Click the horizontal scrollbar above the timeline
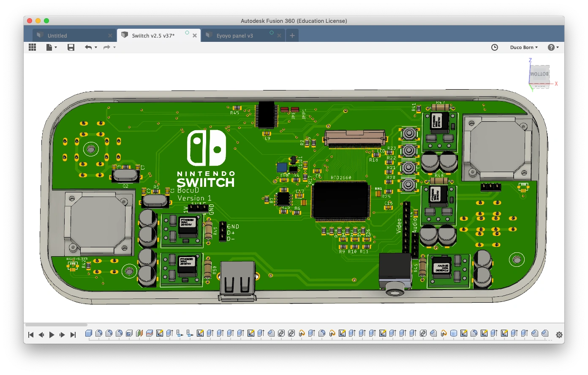The image size is (588, 375). click(56, 325)
